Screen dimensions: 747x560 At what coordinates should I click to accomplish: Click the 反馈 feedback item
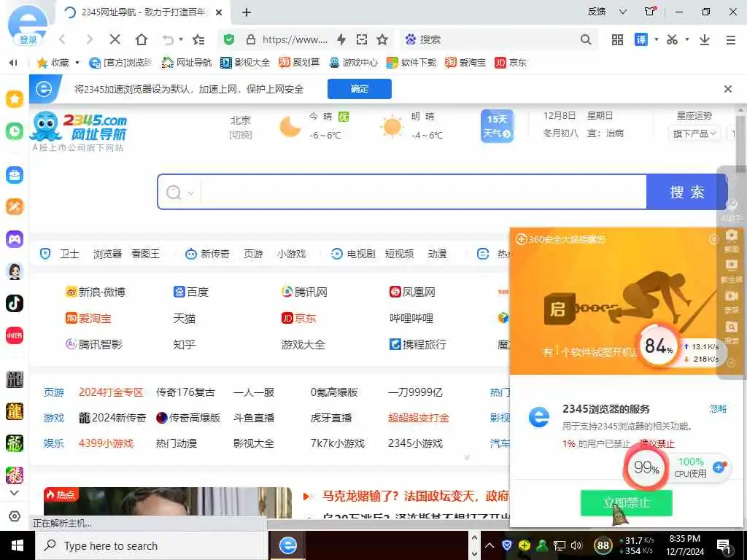(x=597, y=12)
